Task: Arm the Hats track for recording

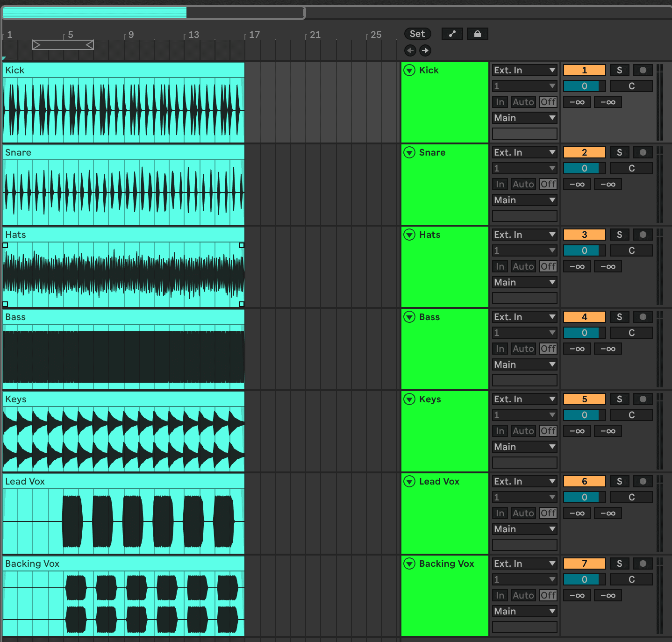Action: pos(643,235)
